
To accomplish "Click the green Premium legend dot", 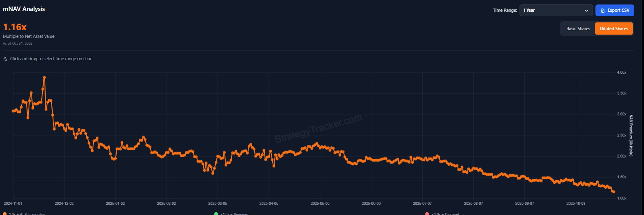I will [216, 213].
